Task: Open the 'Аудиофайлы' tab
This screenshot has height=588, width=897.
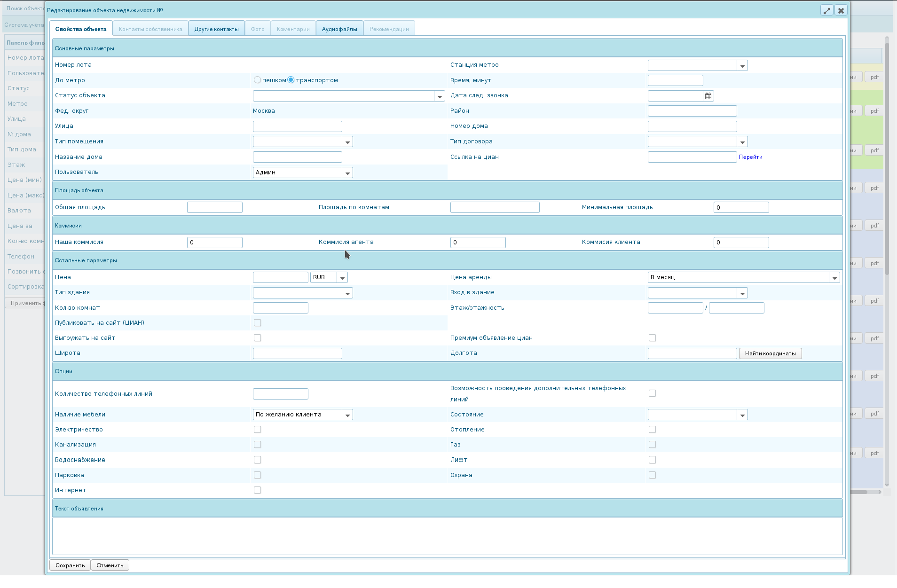Action: [x=339, y=29]
